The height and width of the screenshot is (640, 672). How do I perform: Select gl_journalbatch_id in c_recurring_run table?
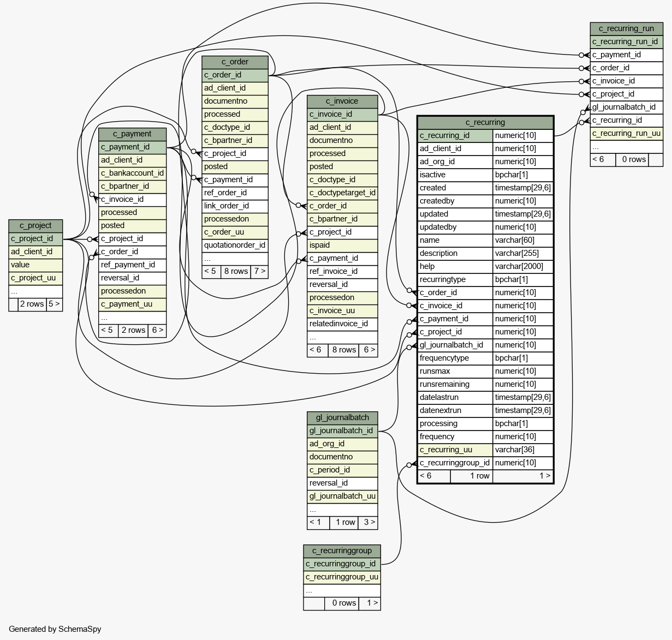point(626,107)
